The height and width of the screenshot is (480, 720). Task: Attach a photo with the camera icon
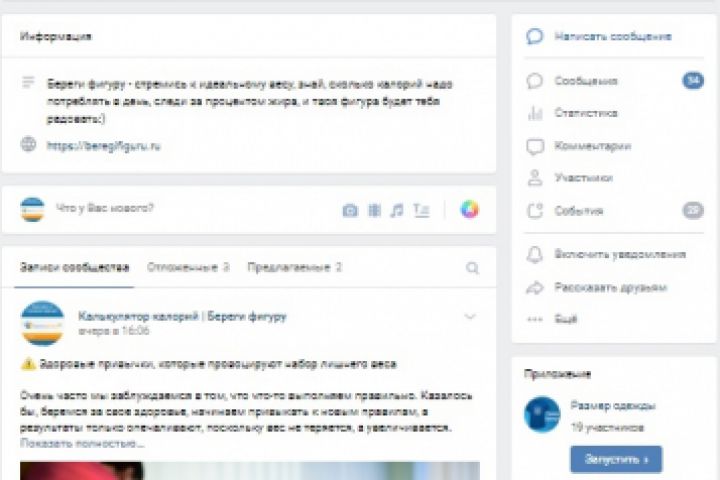click(350, 210)
